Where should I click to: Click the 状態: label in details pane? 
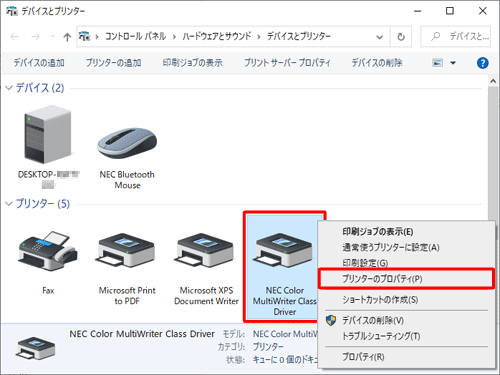[236, 360]
